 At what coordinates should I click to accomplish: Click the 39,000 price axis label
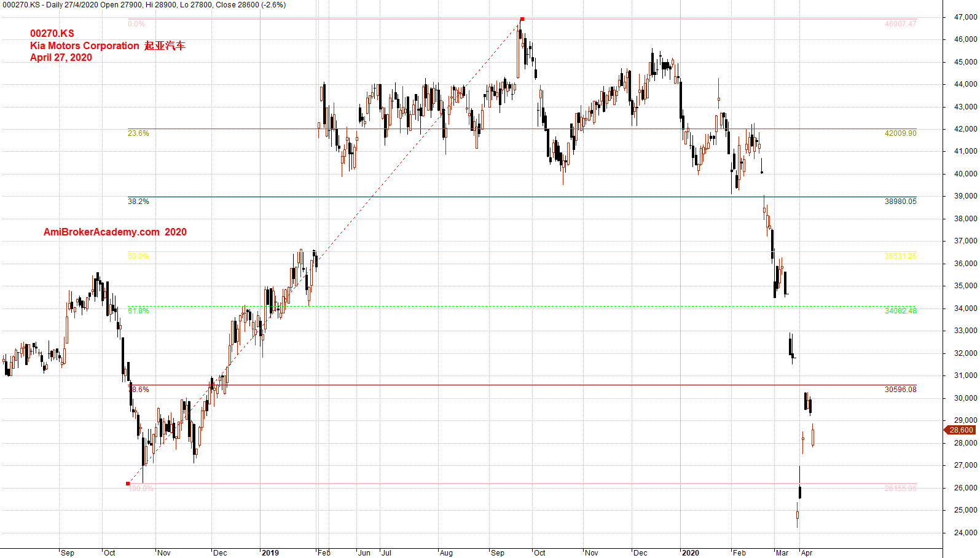tap(965, 196)
